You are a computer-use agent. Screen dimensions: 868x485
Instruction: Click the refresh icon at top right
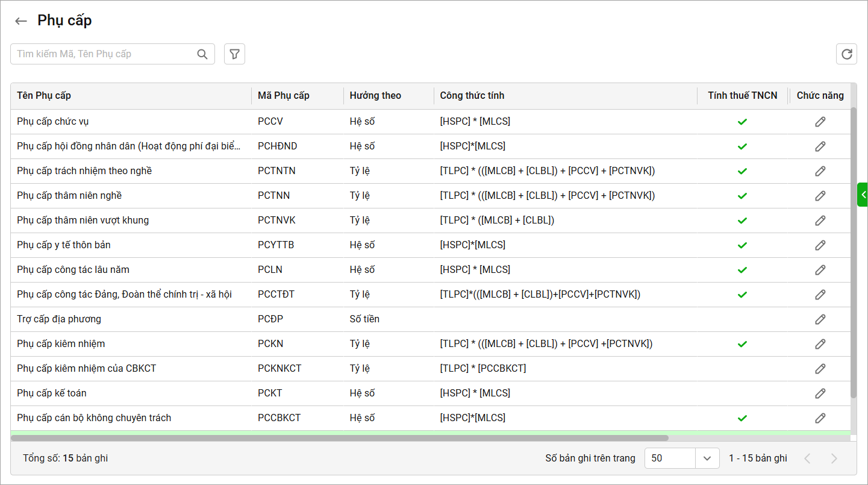click(x=846, y=54)
